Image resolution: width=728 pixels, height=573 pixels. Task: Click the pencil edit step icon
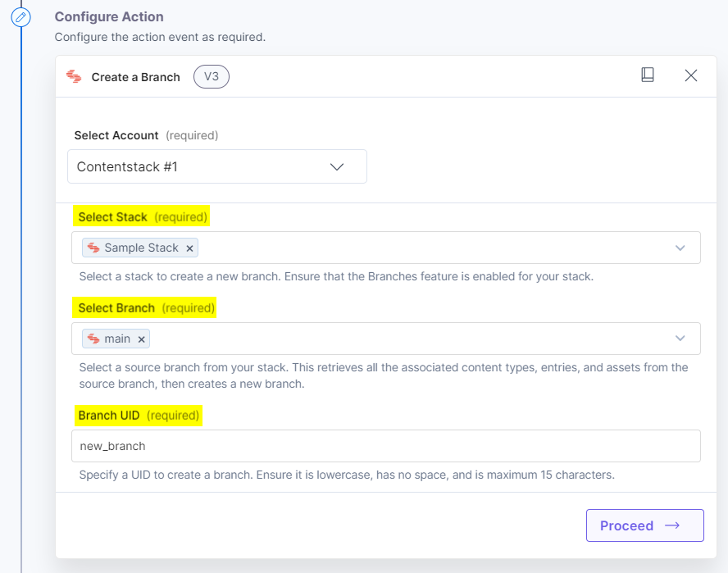pyautogui.click(x=21, y=17)
